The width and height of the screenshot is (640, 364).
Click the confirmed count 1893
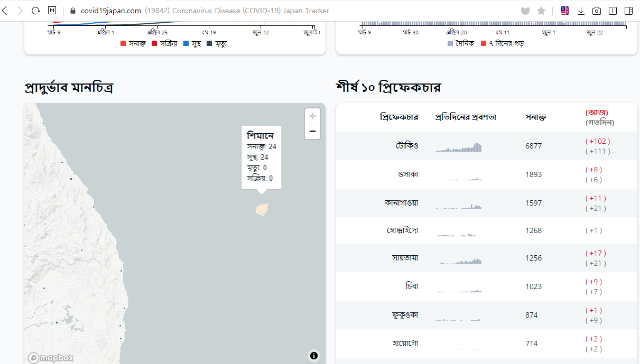(x=533, y=174)
